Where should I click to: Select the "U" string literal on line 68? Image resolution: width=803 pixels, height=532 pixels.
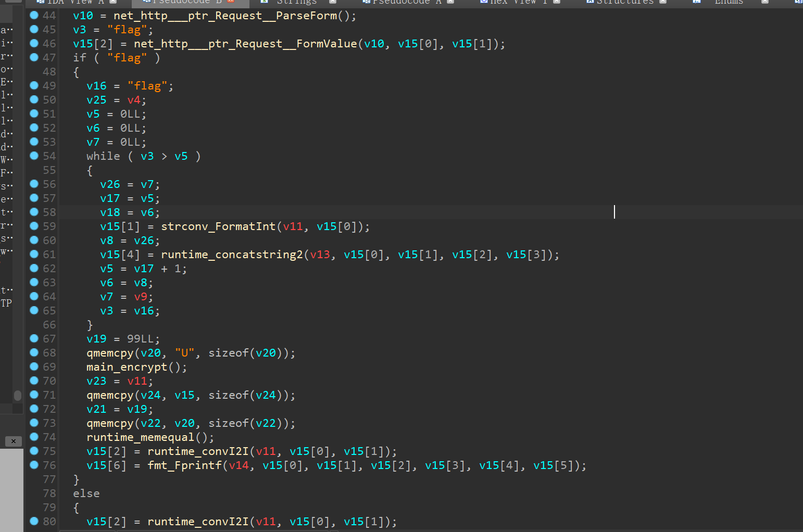pyautogui.click(x=184, y=353)
